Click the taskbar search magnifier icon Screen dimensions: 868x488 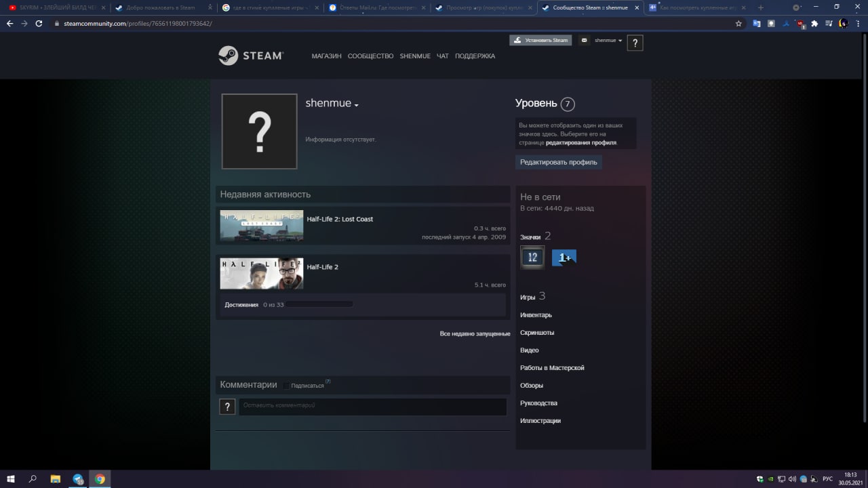coord(33,479)
